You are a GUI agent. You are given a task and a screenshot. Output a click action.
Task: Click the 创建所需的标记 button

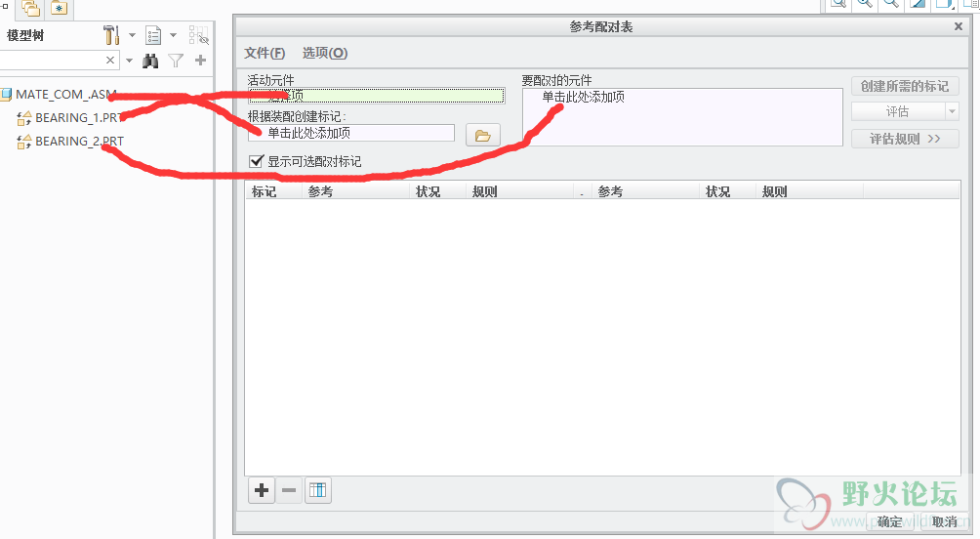905,86
